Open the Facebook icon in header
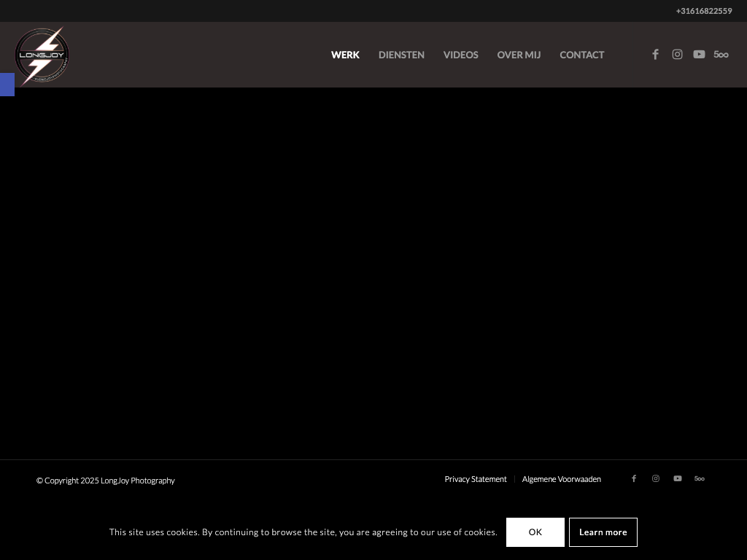747x560 pixels. click(x=655, y=55)
